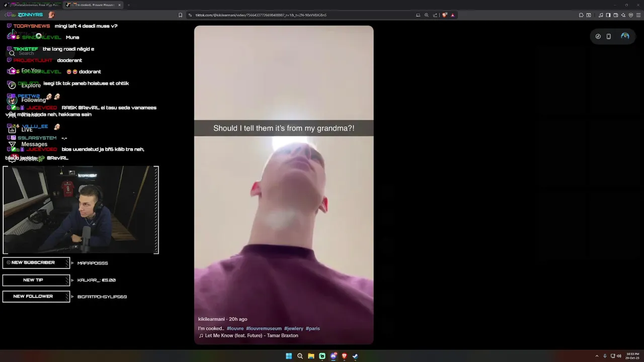Viewport: 644px width, 362px height.
Task: Open File Explorer from taskbar
Action: [x=311, y=356]
